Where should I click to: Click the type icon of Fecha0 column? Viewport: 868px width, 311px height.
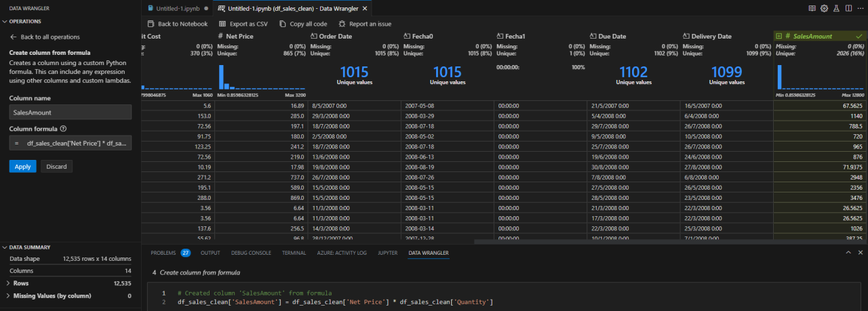click(407, 36)
